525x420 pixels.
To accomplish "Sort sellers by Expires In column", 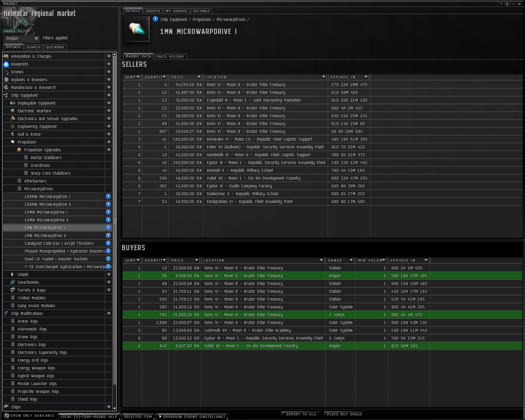I will tap(349, 77).
